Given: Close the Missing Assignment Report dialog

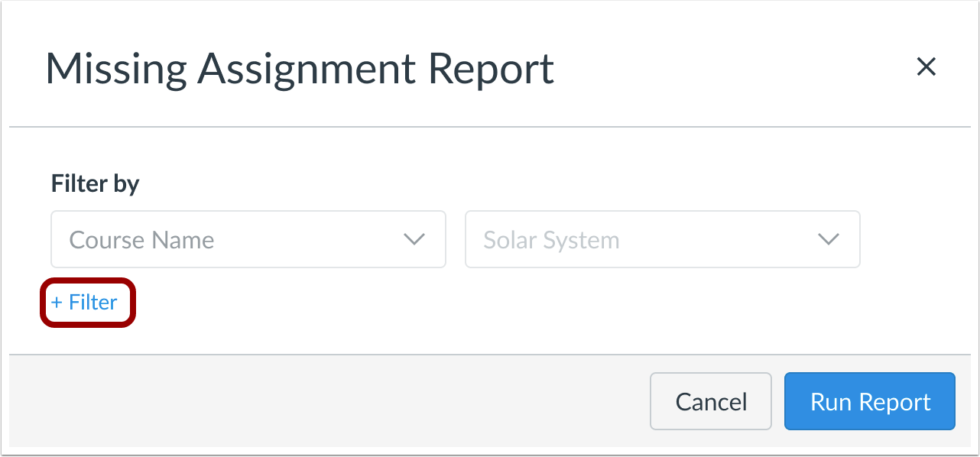Looking at the screenshot, I should (926, 67).
